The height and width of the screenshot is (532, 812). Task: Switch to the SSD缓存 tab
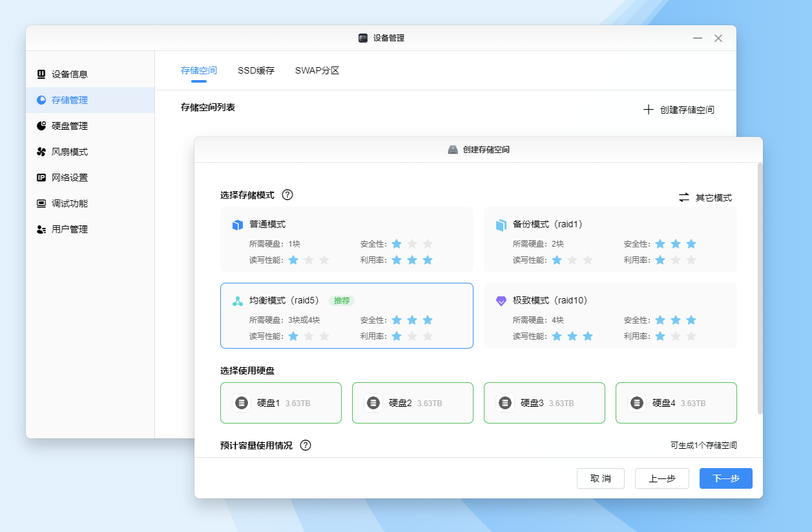[x=256, y=70]
